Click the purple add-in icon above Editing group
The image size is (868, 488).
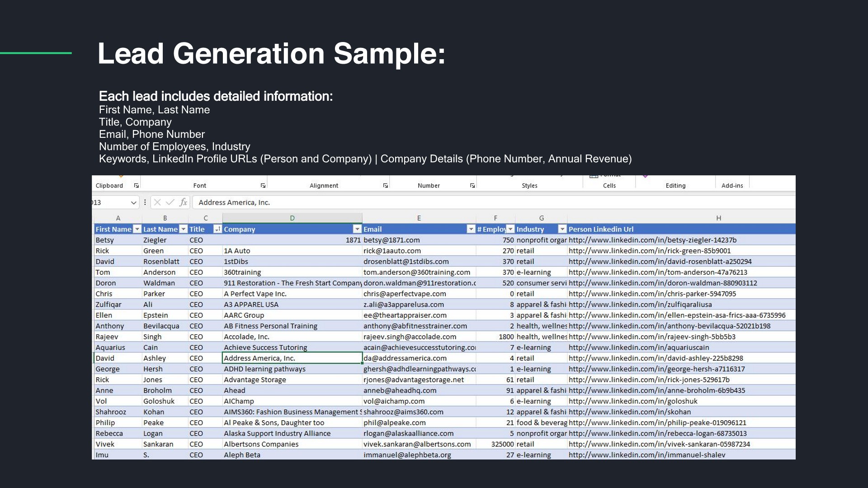(x=646, y=177)
